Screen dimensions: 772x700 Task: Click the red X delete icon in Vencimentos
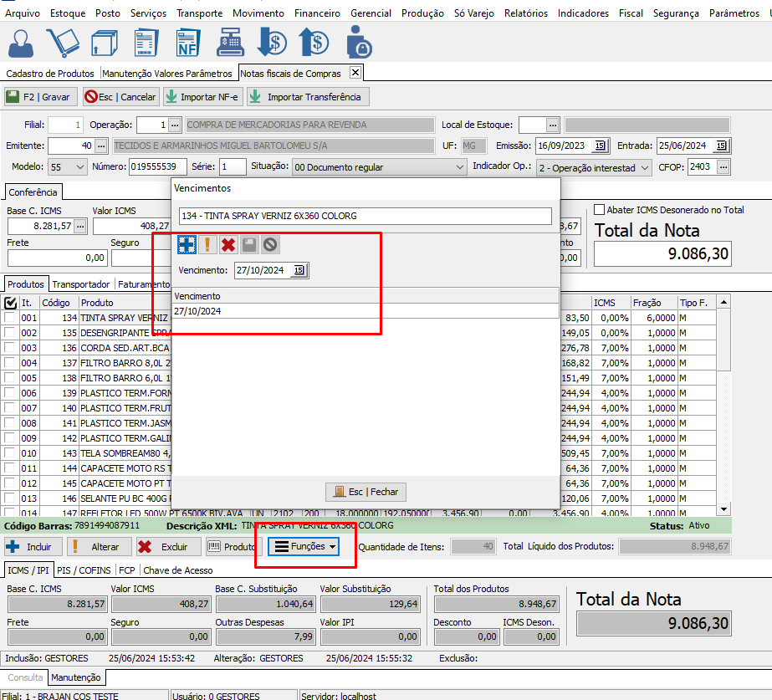(x=228, y=245)
